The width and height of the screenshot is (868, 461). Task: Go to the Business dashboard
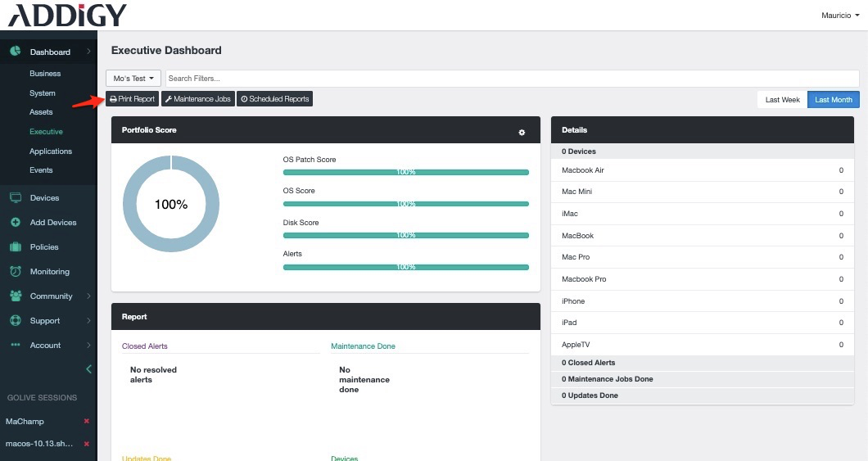[x=45, y=73]
